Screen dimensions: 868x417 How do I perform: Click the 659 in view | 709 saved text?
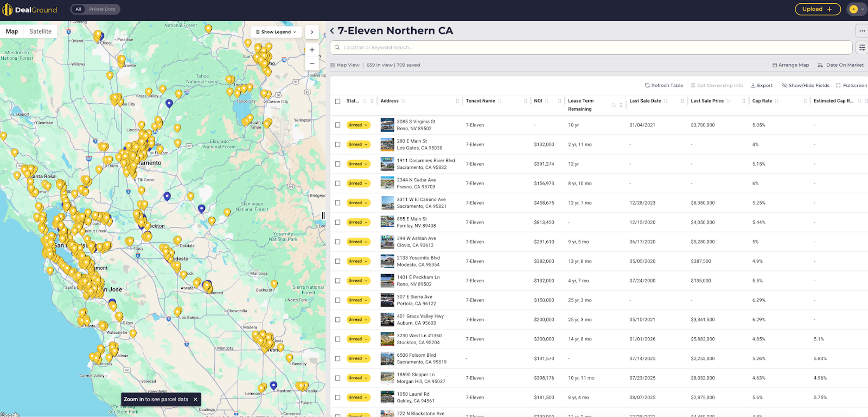(x=393, y=65)
